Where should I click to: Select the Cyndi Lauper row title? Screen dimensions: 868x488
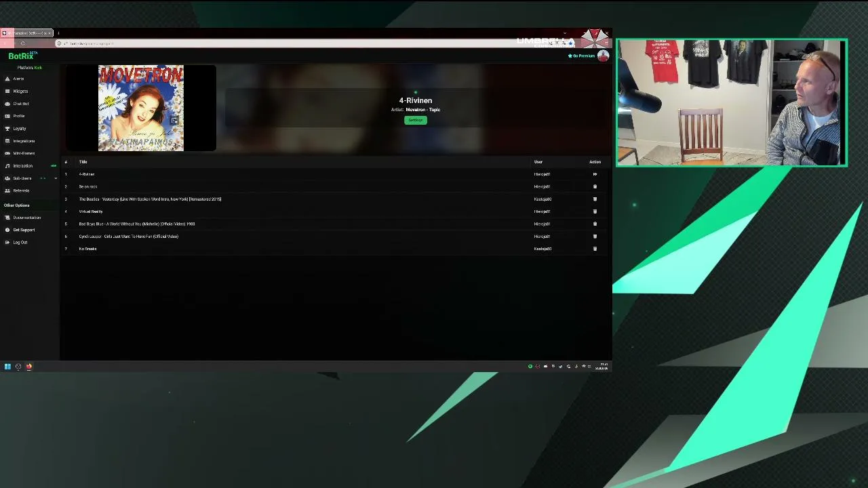tap(129, 237)
